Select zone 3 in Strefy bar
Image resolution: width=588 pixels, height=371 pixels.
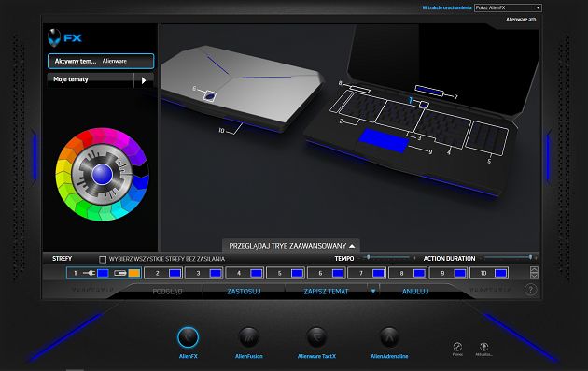[204, 273]
